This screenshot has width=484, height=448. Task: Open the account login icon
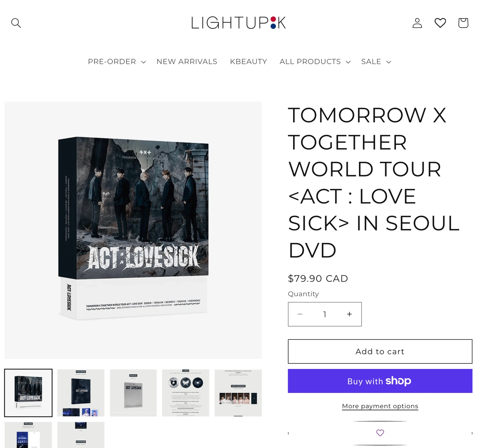point(417,23)
